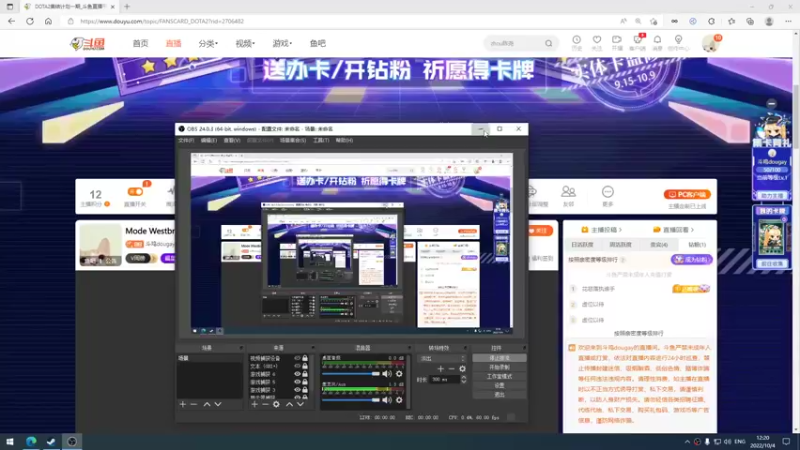Click 开始录制 start recording button
Viewport: 800px width, 450px height.
click(499, 367)
